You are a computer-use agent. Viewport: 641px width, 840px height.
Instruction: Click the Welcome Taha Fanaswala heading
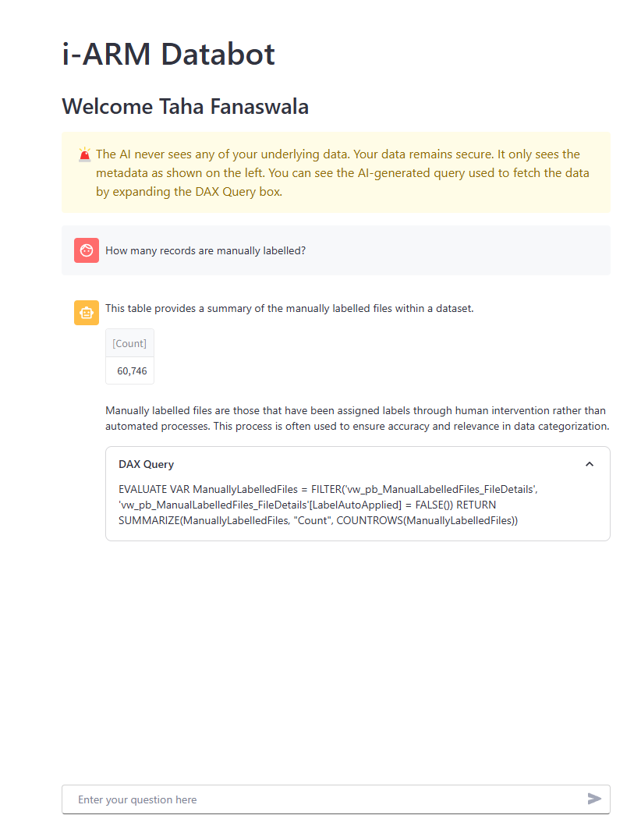point(185,106)
